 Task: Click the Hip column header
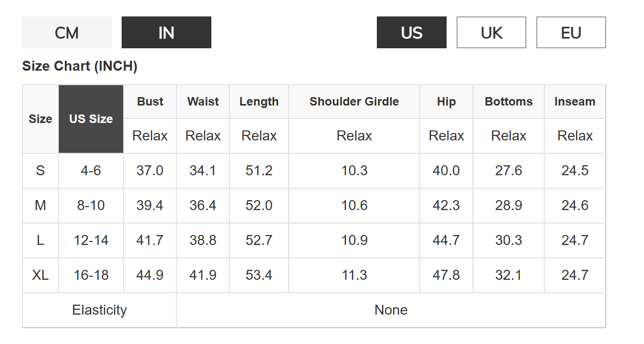(446, 102)
